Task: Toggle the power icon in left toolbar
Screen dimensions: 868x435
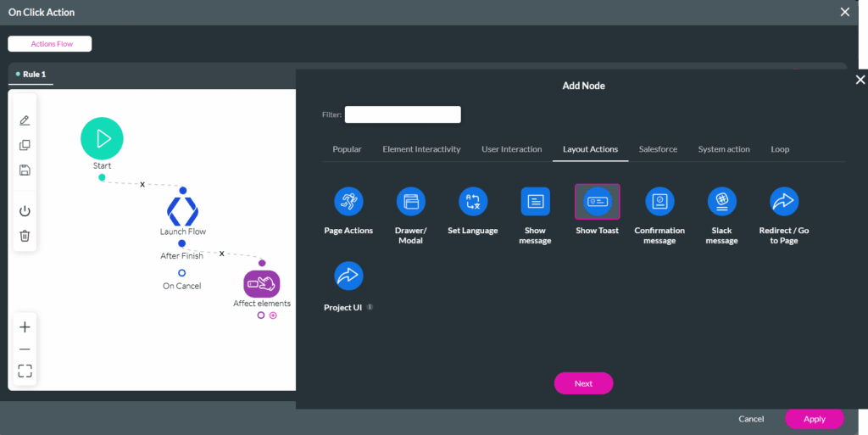Action: 25,211
